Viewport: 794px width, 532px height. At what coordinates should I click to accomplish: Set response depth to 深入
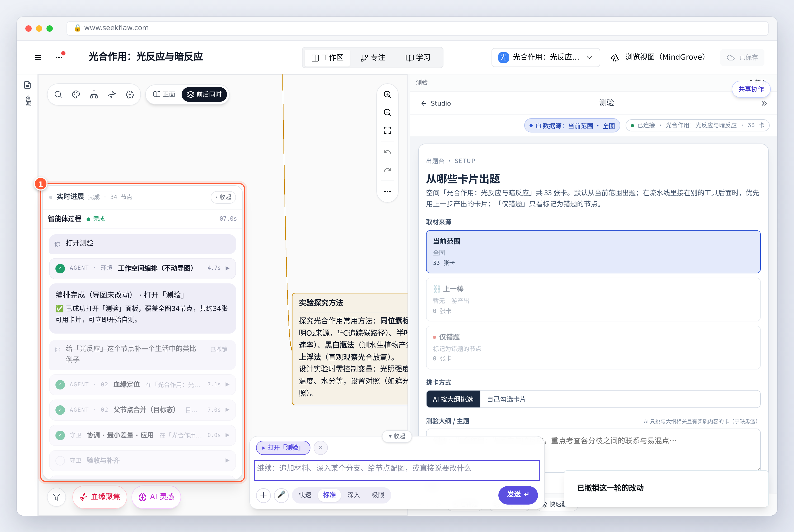pyautogui.click(x=353, y=495)
